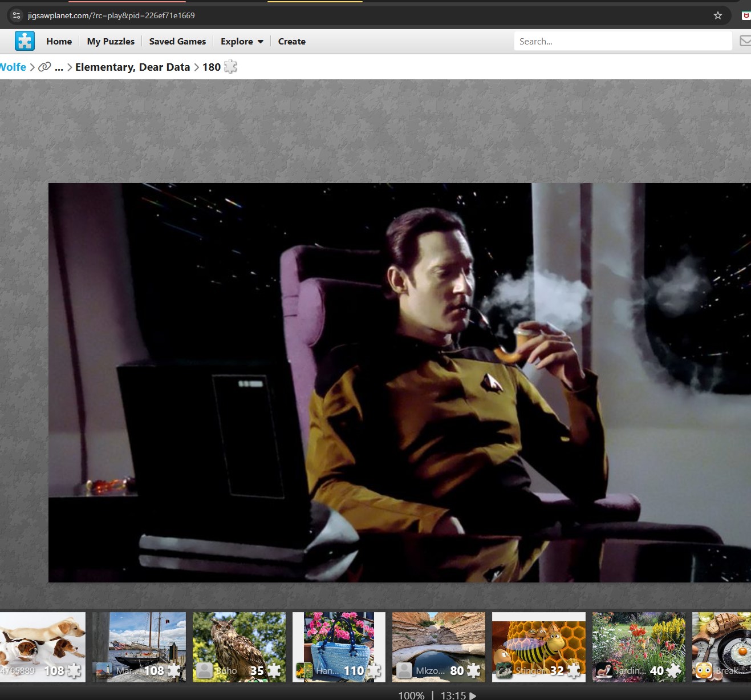
Task: Click the grey user avatar on the canyon puzzle
Action: point(404,670)
